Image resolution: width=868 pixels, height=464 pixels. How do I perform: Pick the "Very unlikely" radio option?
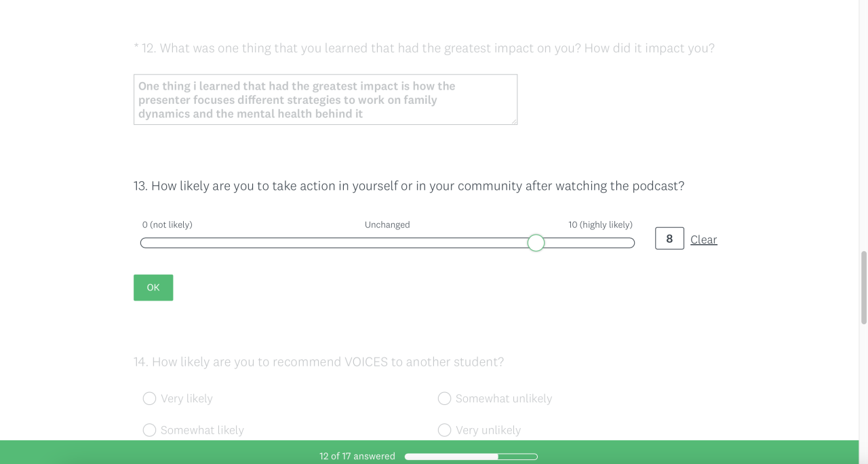444,430
